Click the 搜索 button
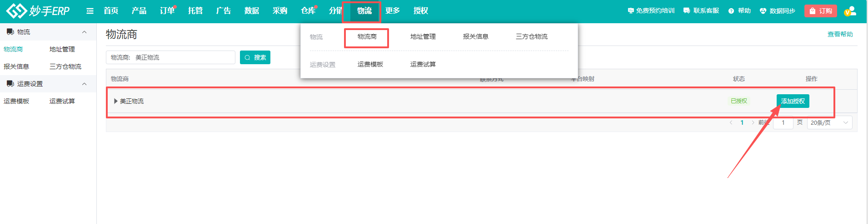The image size is (868, 224). click(255, 57)
